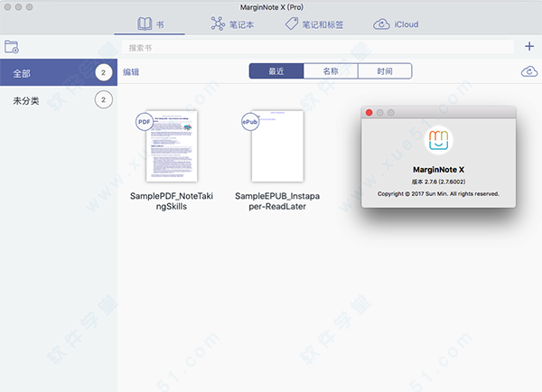The width and height of the screenshot is (542, 392).
Task: Click the cloud icon in iCloud tab
Action: point(381,24)
